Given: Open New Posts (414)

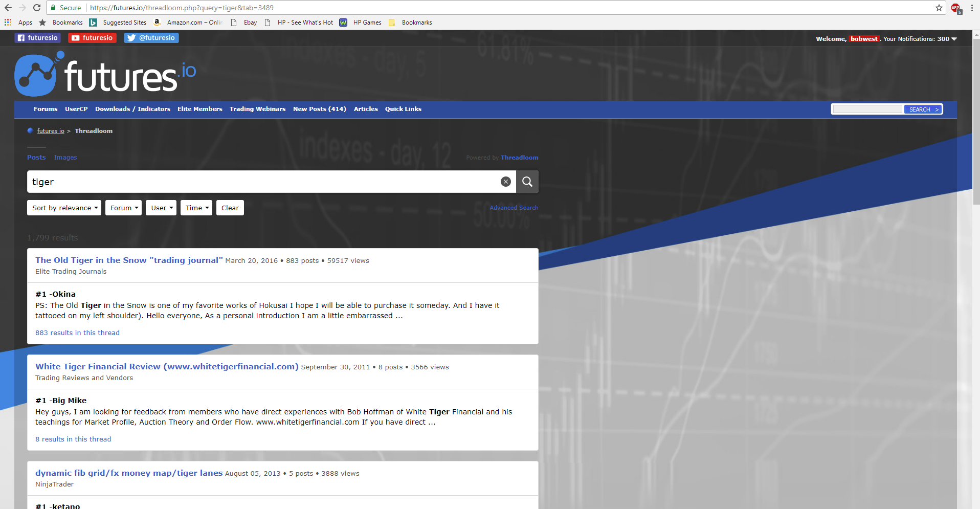Looking at the screenshot, I should tap(320, 109).
